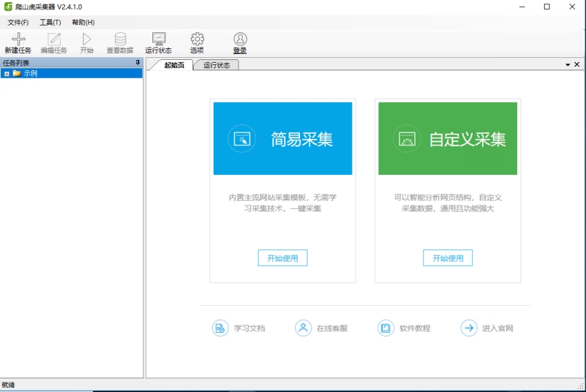Click the 学习文档 document icon

point(220,328)
